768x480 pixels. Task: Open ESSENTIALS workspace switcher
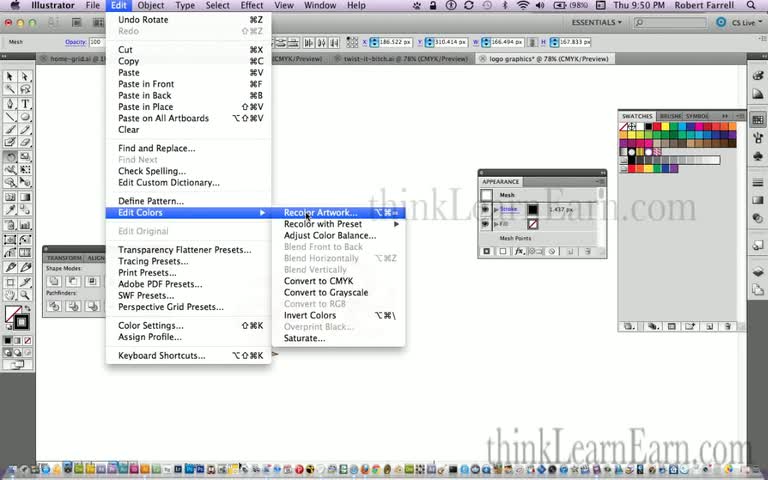click(x=597, y=23)
